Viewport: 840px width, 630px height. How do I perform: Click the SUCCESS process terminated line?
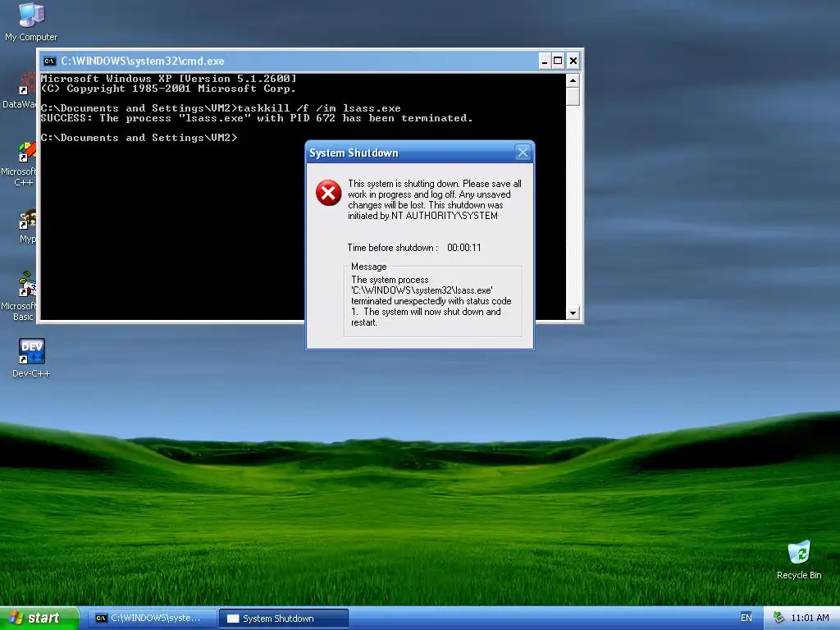tap(257, 118)
